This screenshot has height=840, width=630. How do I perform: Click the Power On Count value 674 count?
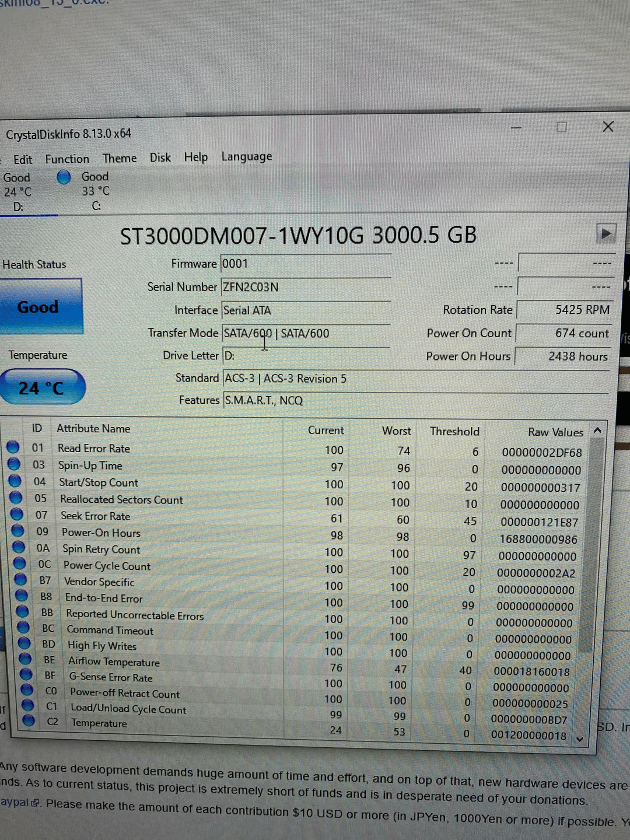[563, 333]
